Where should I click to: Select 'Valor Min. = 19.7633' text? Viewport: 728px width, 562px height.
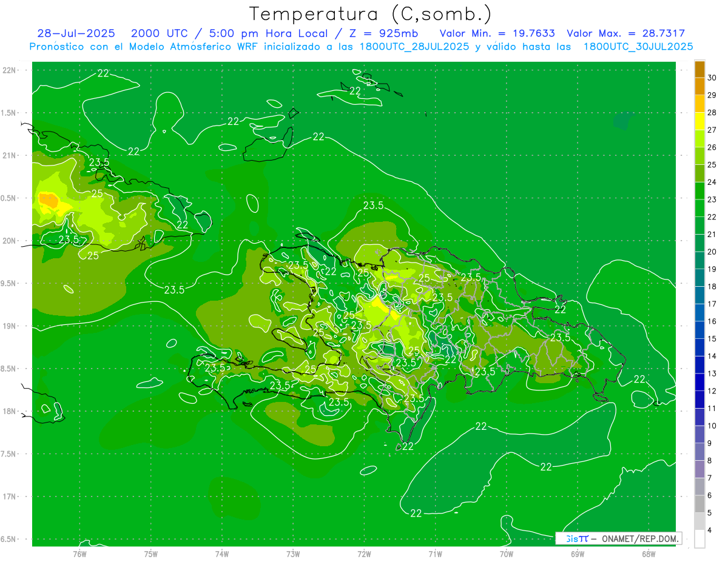tap(497, 33)
